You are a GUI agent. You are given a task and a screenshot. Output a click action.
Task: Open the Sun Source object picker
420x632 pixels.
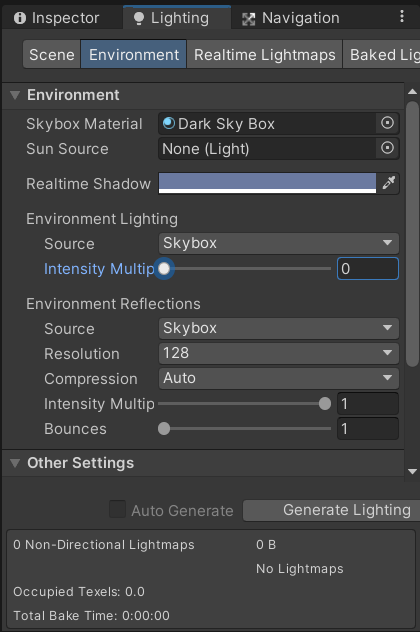(x=387, y=148)
